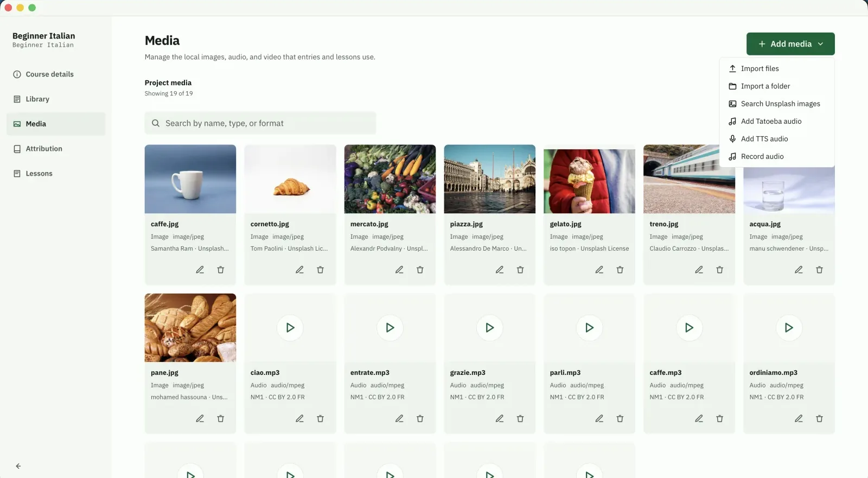Play the ordiniamo.mp3 audio clip
The image size is (868, 478).
tap(789, 328)
